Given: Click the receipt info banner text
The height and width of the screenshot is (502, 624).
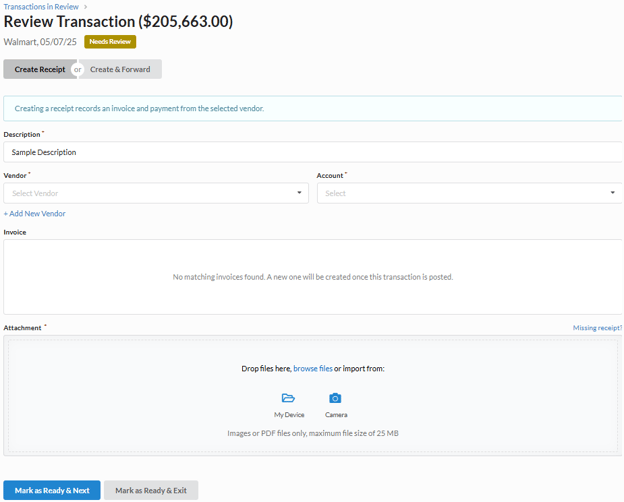Looking at the screenshot, I should coord(139,108).
